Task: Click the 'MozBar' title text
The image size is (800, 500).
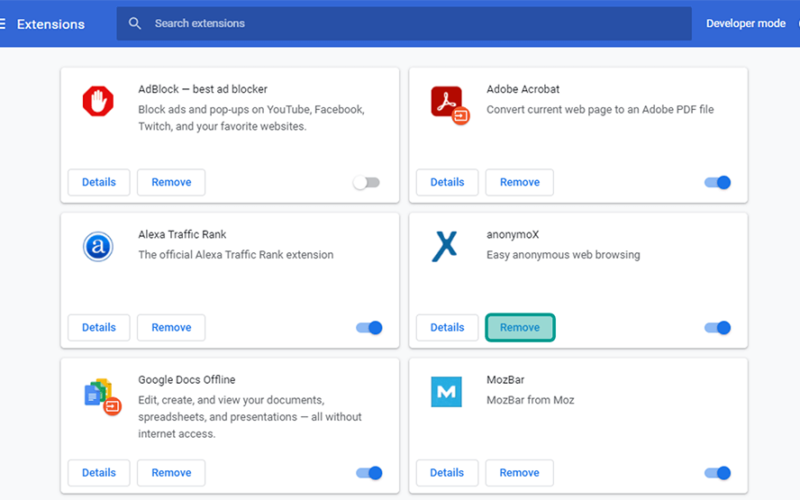Action: coord(506,380)
